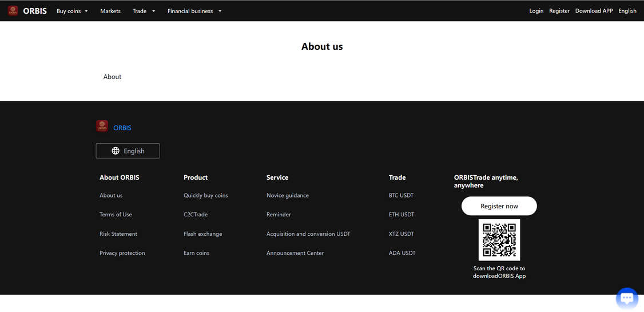
Task: Select the ETH USDT trading pair
Action: coord(401,215)
